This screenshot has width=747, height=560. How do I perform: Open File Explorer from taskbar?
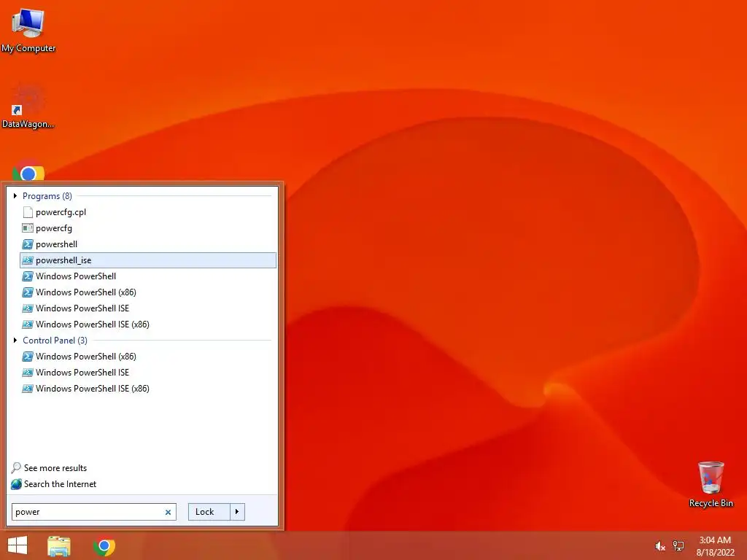(x=59, y=545)
